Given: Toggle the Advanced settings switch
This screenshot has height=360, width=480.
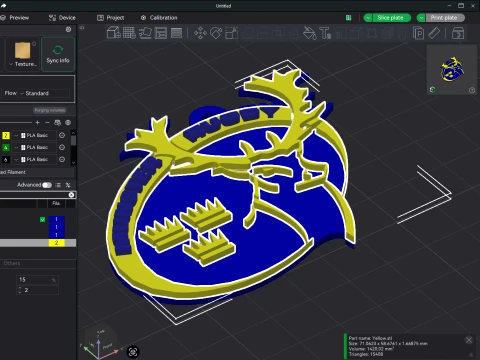Looking at the screenshot, I should (x=47, y=185).
